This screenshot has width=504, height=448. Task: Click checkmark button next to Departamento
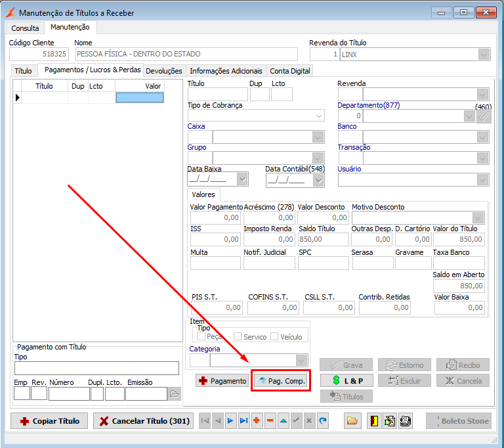[484, 116]
